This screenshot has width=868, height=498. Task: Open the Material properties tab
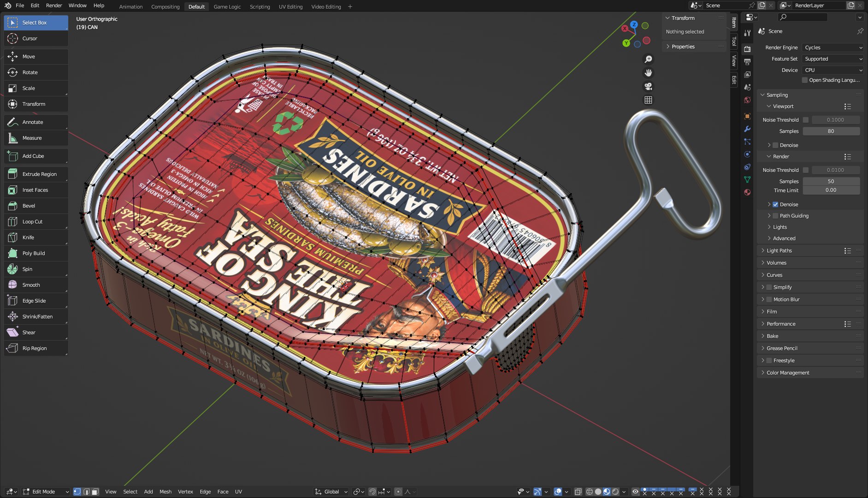point(747,192)
